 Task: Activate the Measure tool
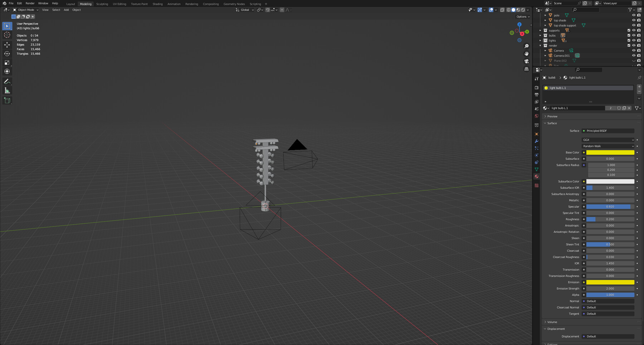(x=7, y=89)
